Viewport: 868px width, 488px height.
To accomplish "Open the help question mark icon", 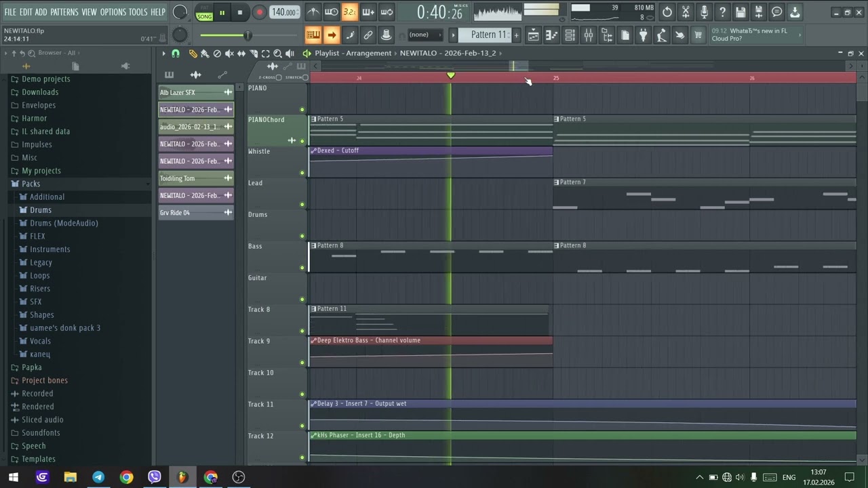I will [722, 12].
